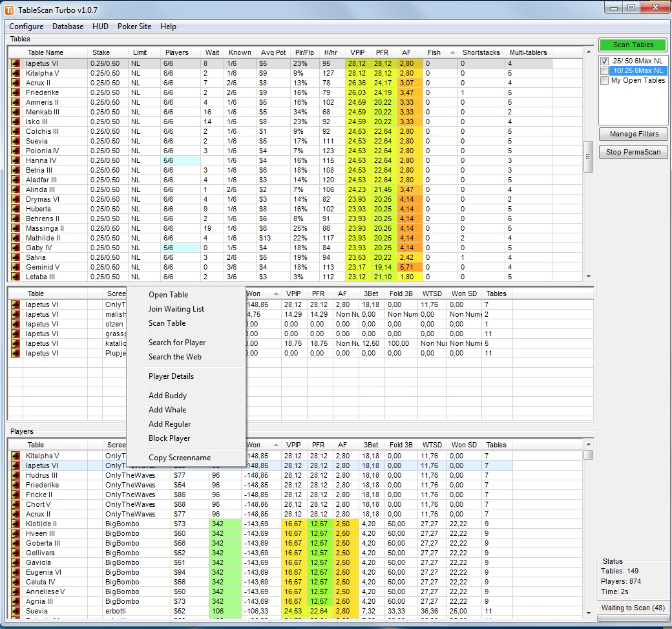Click the icon beside Huberta table row
Screen dimensions: 672x629
pyautogui.click(x=16, y=209)
